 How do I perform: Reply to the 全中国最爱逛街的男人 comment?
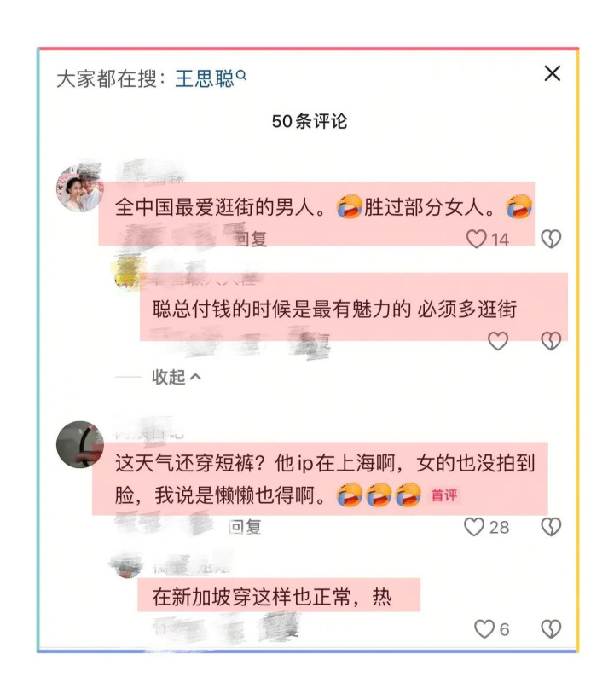click(251, 239)
